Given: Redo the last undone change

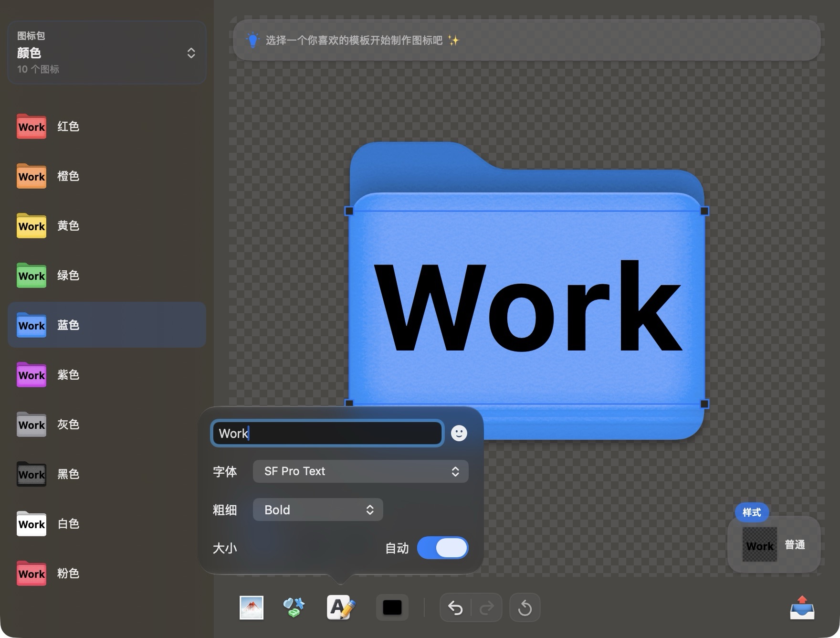Looking at the screenshot, I should (x=486, y=608).
